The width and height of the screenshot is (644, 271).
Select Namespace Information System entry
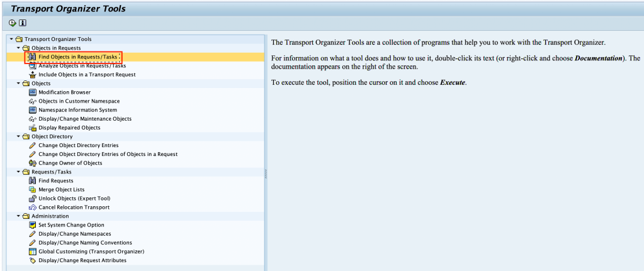pyautogui.click(x=77, y=110)
